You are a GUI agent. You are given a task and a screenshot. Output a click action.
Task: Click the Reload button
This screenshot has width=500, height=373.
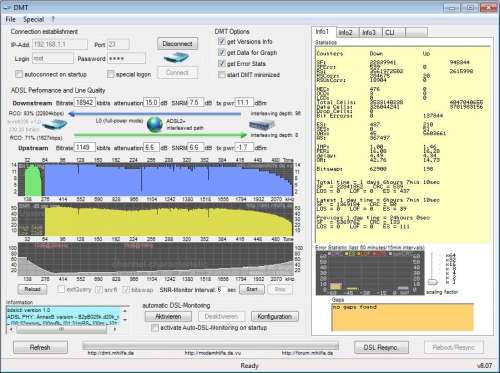click(32, 289)
